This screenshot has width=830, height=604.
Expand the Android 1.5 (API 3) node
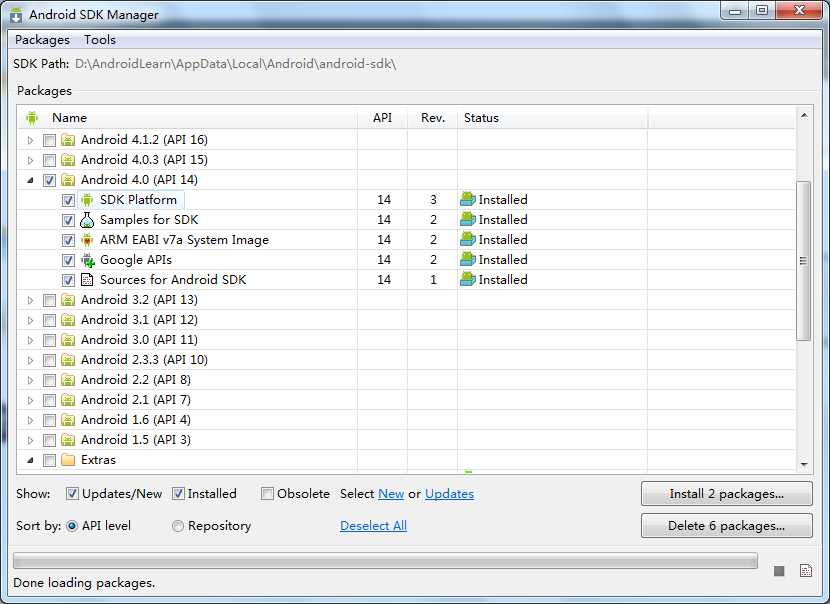point(30,440)
